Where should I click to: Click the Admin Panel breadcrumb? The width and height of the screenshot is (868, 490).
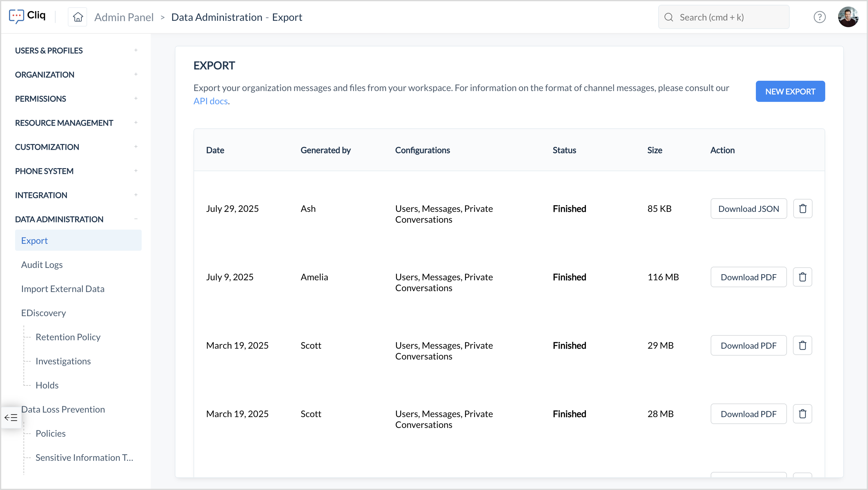point(124,17)
